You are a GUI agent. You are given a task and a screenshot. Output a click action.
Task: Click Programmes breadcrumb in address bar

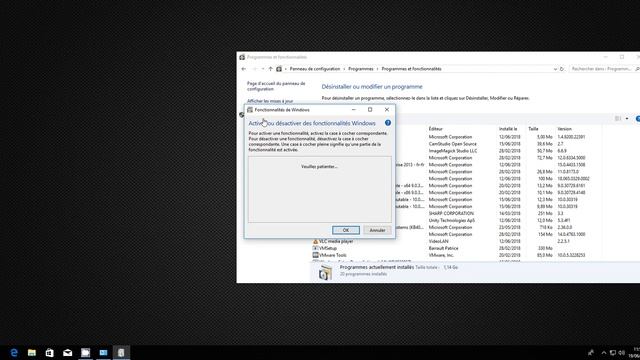click(361, 69)
